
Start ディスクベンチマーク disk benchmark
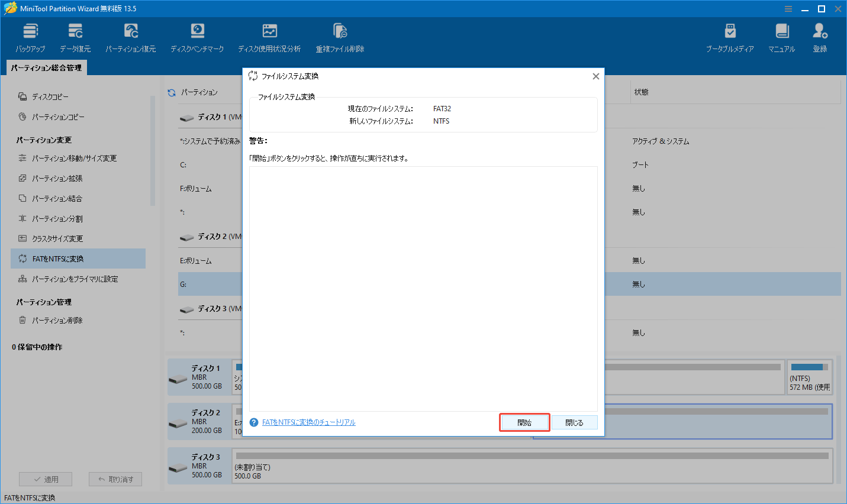coord(197,37)
